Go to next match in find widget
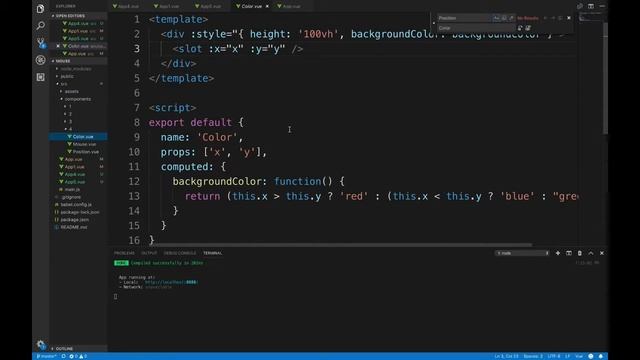 coord(553,18)
